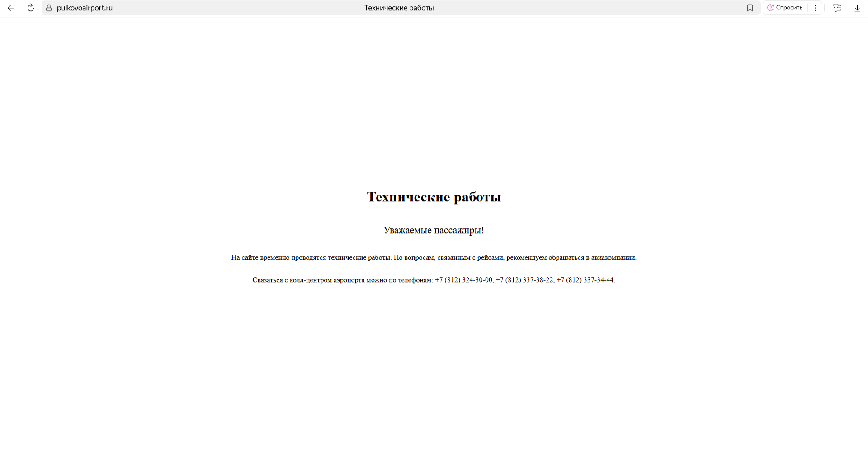Click the bold Технические работы page heading

(x=434, y=197)
